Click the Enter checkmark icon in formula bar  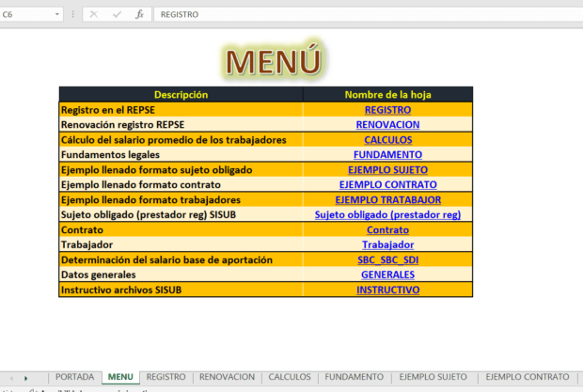(x=117, y=15)
